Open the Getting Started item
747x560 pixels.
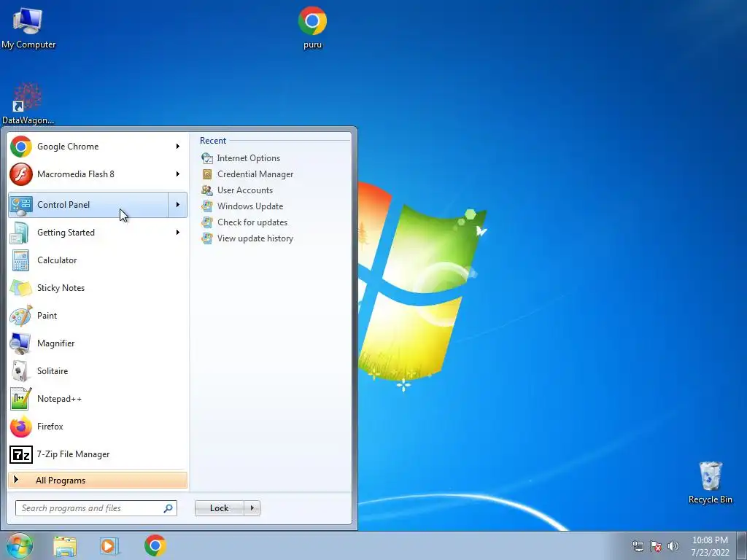(x=88, y=233)
